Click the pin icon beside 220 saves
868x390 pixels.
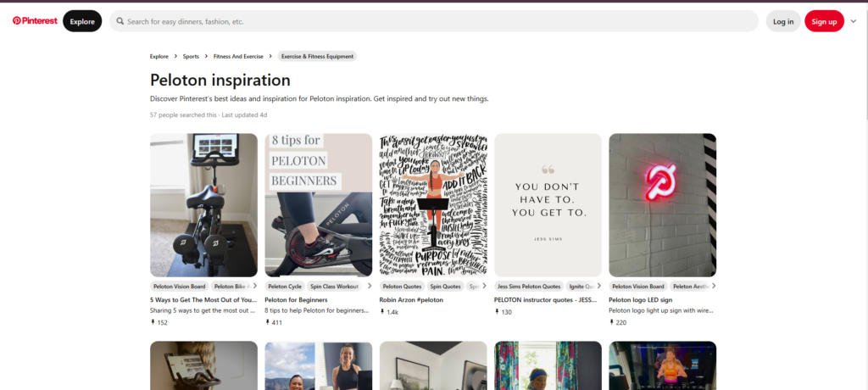(x=612, y=322)
